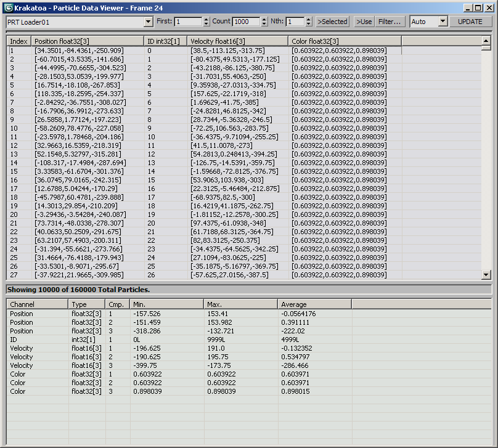Open the Filter... dialog button
498x448 pixels.
click(390, 22)
